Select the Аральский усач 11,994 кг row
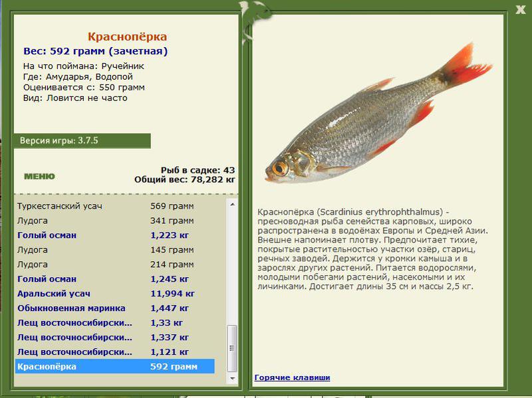Image resolution: width=532 pixels, height=398 pixels. [x=114, y=293]
